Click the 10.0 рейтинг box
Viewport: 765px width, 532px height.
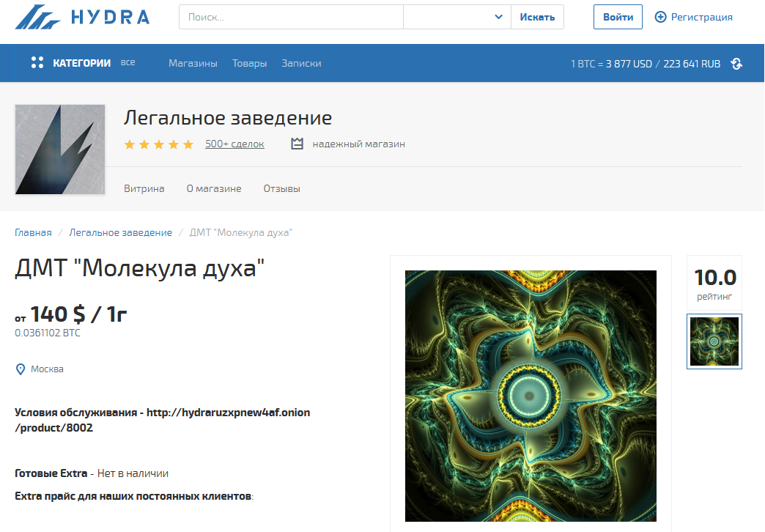pyautogui.click(x=714, y=283)
